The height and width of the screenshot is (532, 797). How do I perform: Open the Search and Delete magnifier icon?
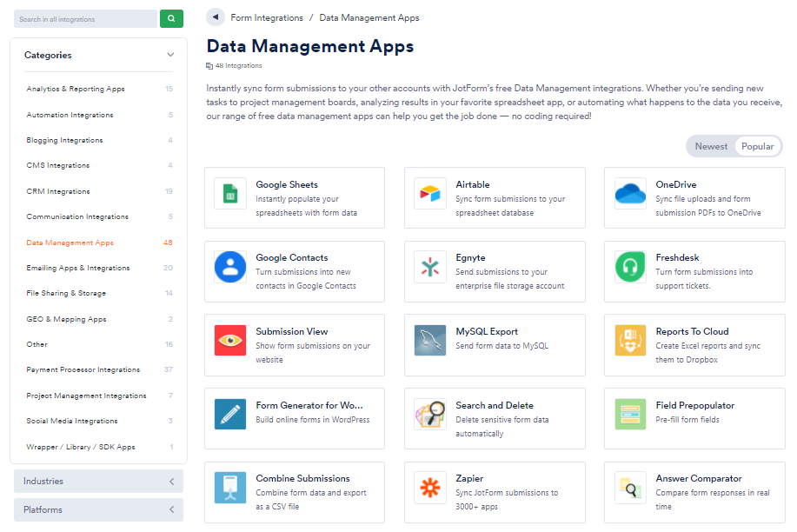click(x=430, y=414)
